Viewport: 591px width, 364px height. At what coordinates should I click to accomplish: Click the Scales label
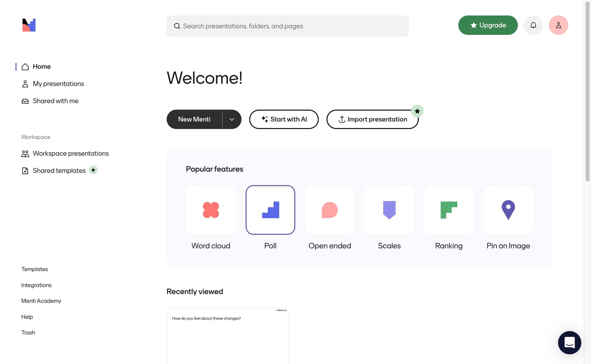pos(389,246)
